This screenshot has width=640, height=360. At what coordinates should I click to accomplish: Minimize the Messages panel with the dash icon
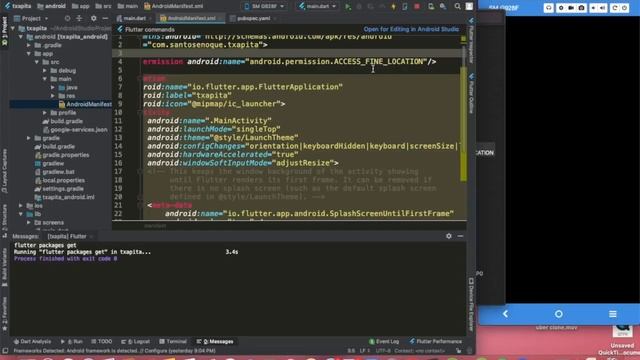click(460, 236)
